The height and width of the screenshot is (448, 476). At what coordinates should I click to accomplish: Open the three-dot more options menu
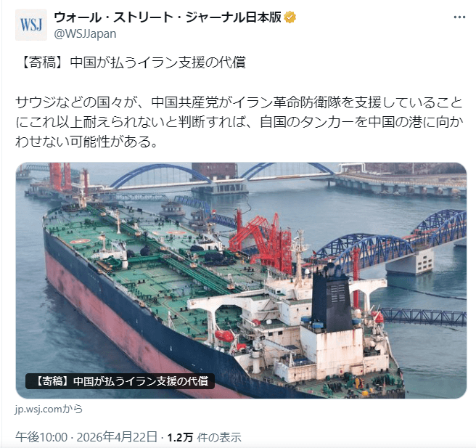[x=459, y=17]
